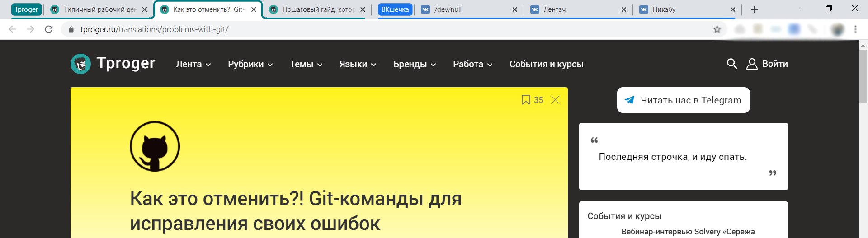The height and width of the screenshot is (238, 868).
Task: Close the article with the X icon
Action: pyautogui.click(x=555, y=100)
